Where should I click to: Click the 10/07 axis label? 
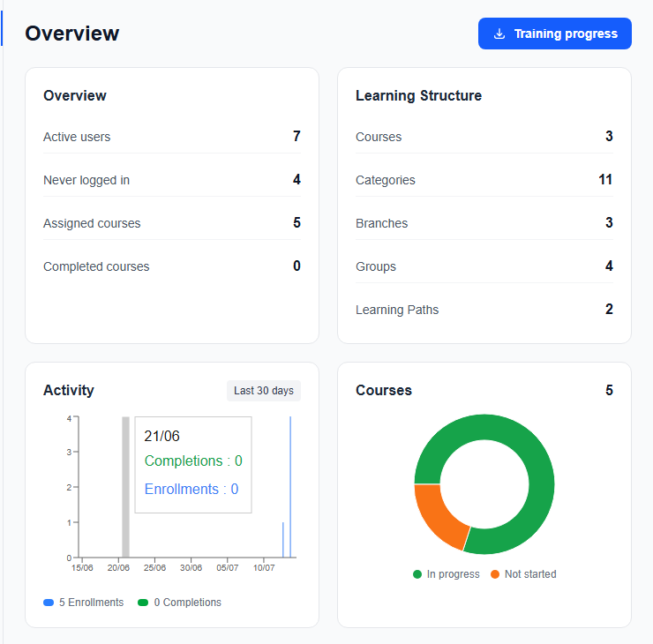click(264, 568)
